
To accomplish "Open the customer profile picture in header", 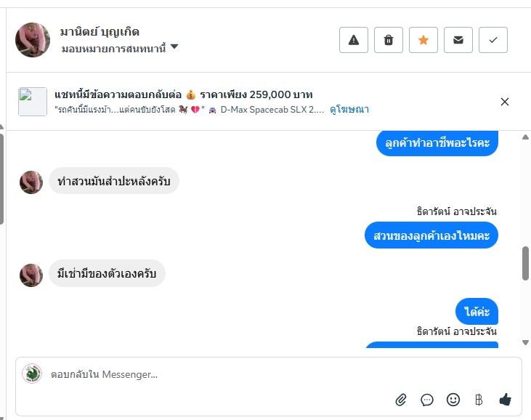I will tap(33, 40).
